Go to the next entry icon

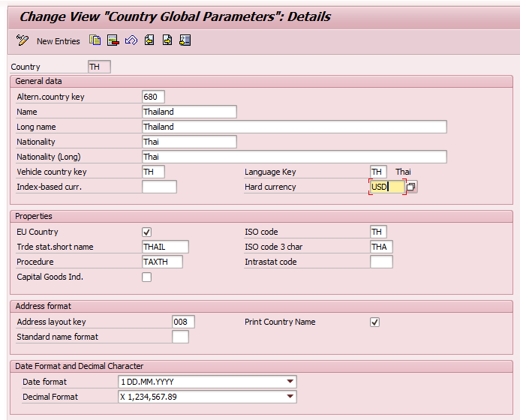(x=167, y=40)
